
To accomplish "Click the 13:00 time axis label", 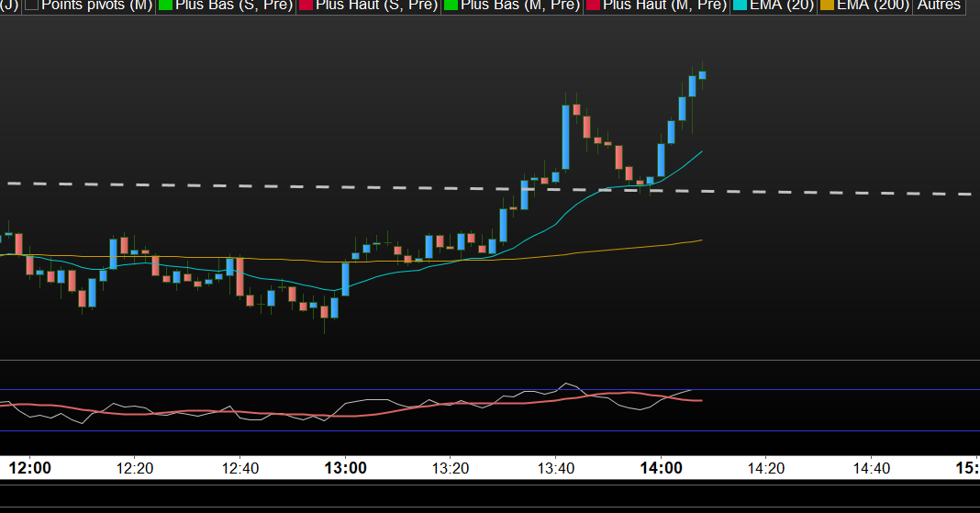I will (346, 468).
